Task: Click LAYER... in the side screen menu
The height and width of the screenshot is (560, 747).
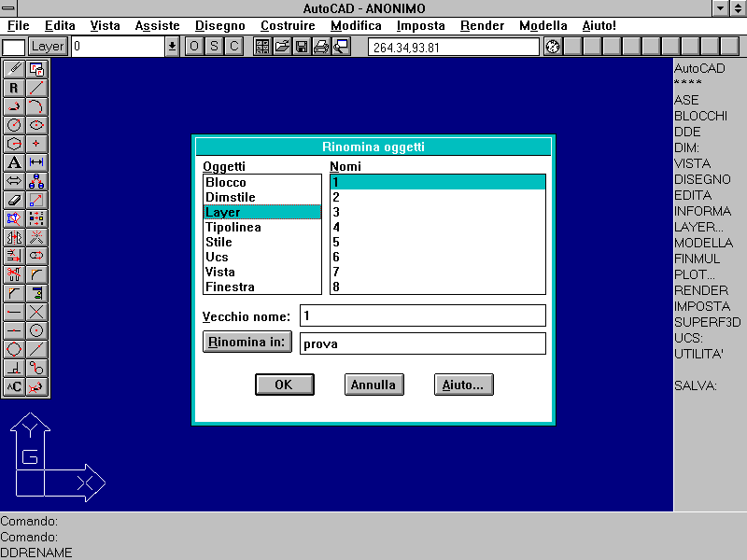Action: click(698, 227)
